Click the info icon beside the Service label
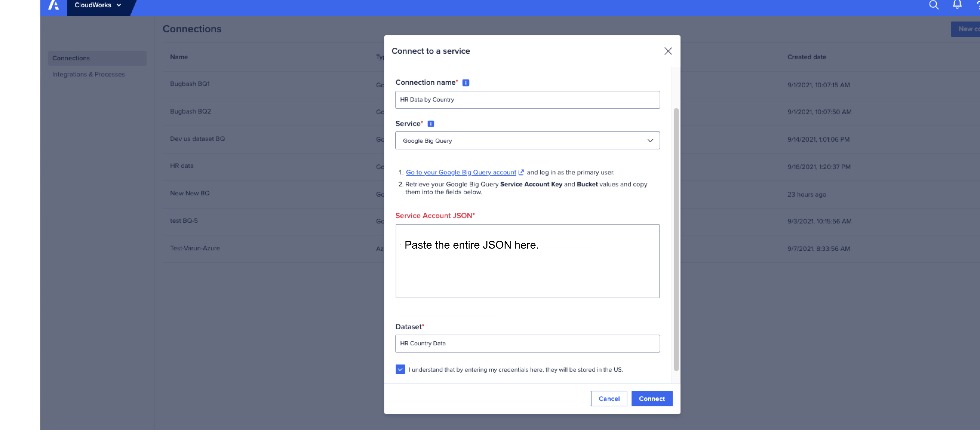The height and width of the screenshot is (435, 980). 431,123
